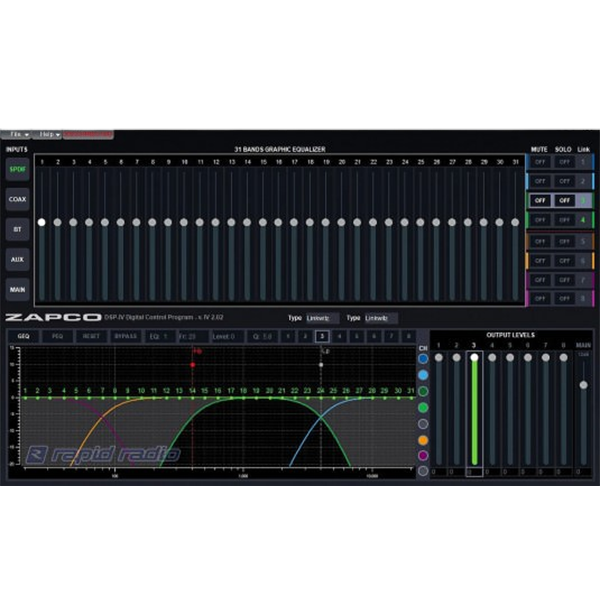Viewport: 600px width, 600px height.
Task: Select the AUX input
Action: point(17,259)
